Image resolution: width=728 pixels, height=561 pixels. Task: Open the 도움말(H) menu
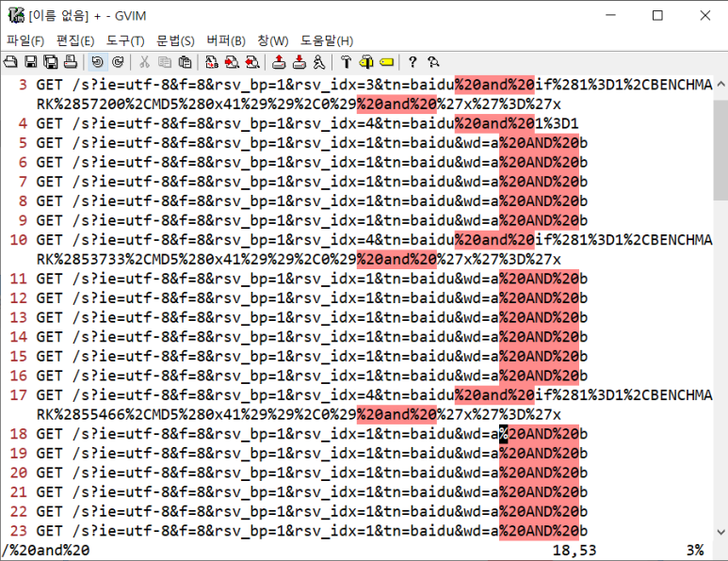327,40
